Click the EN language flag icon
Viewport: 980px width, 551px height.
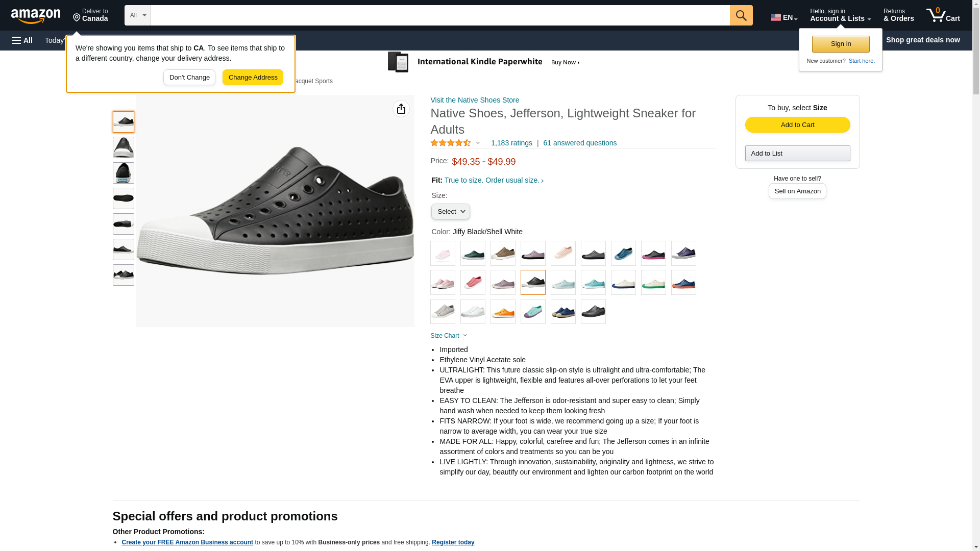point(776,17)
